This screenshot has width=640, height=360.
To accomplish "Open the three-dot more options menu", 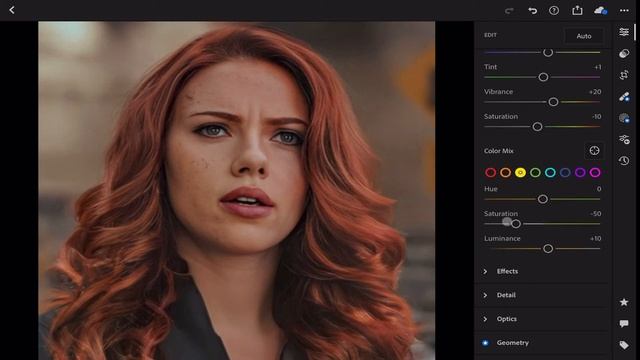I will [624, 11].
